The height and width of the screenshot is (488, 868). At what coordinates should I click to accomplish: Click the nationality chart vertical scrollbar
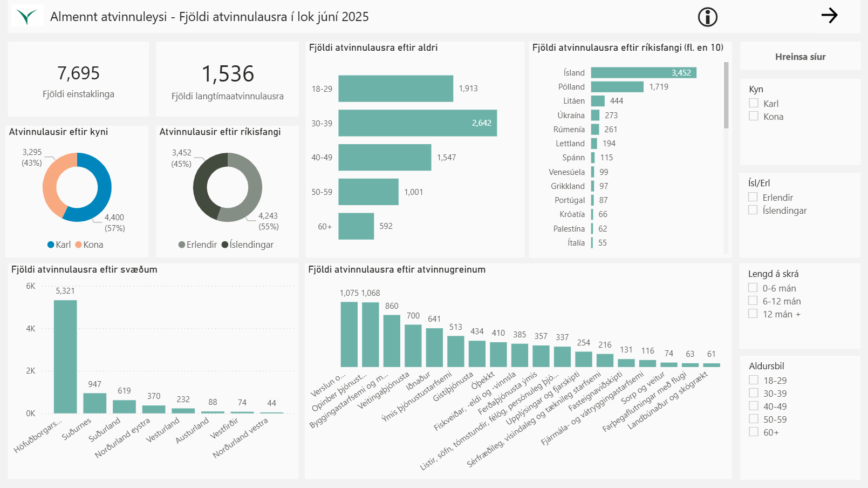click(x=726, y=95)
